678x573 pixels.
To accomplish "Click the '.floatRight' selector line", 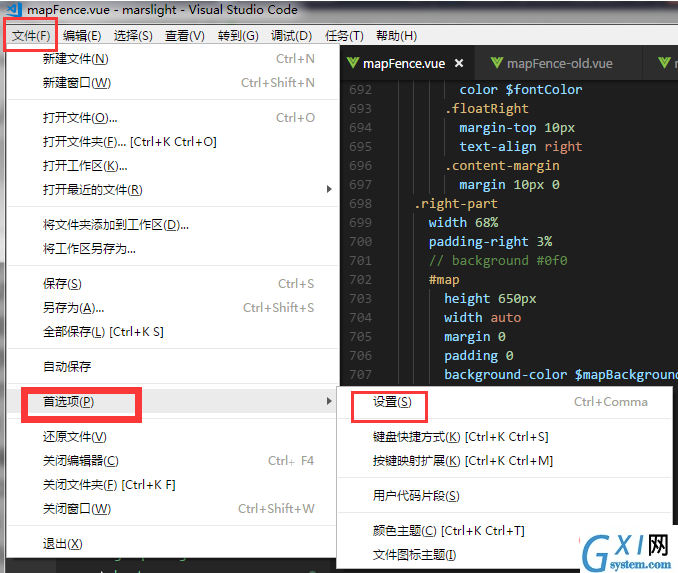I will click(486, 109).
